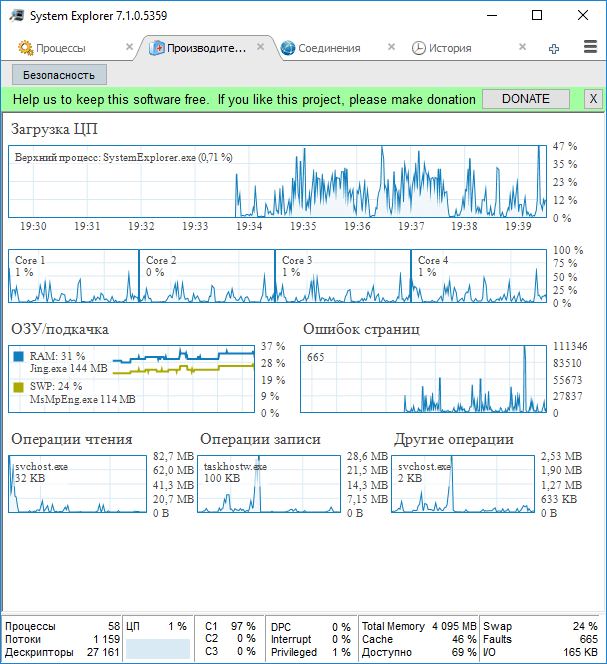Dismiss the green donation banner

pyautogui.click(x=593, y=99)
